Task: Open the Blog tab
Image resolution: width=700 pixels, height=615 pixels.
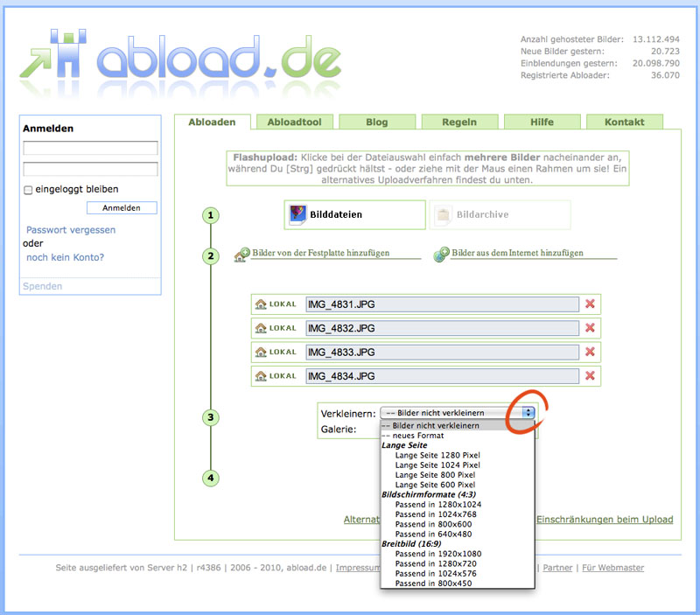Action: tap(377, 122)
